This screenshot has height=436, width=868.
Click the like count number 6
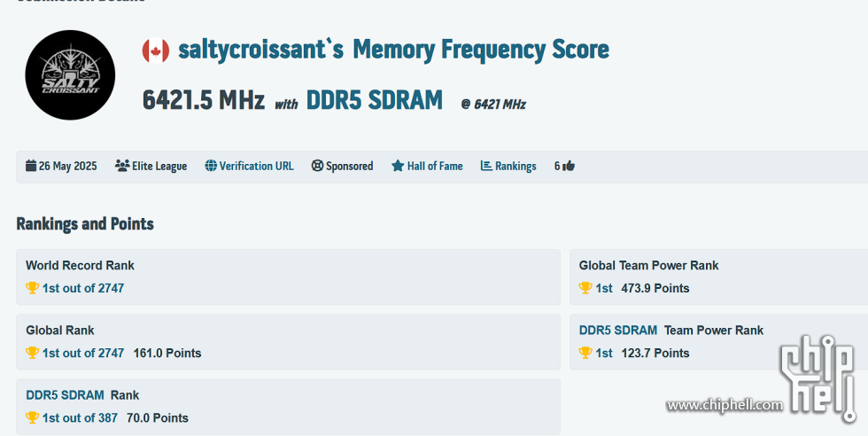pyautogui.click(x=557, y=167)
